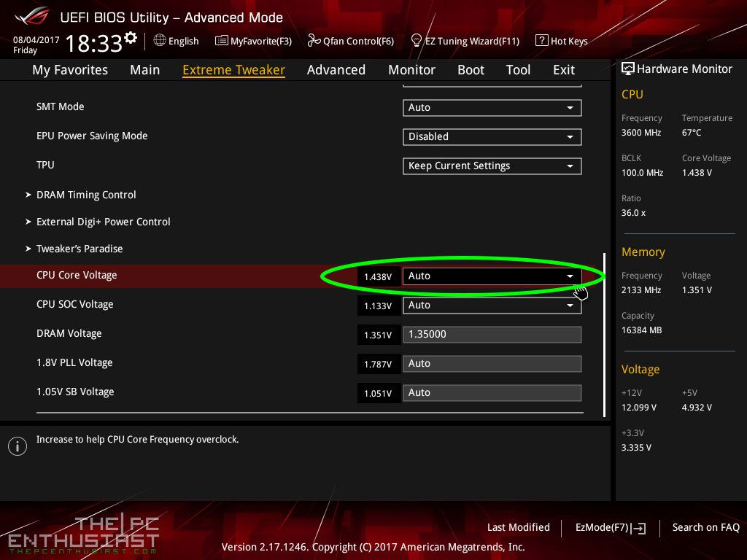Click the EPU Power Saving Mode label

click(92, 136)
